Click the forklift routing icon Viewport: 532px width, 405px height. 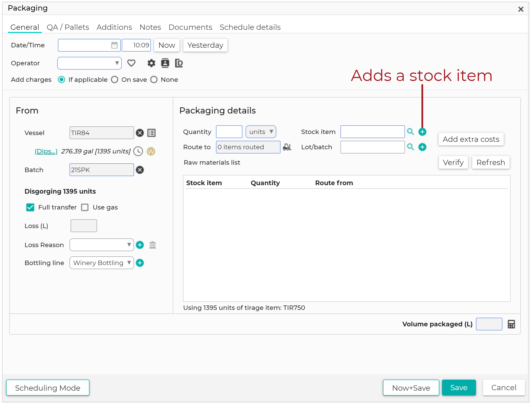(287, 147)
